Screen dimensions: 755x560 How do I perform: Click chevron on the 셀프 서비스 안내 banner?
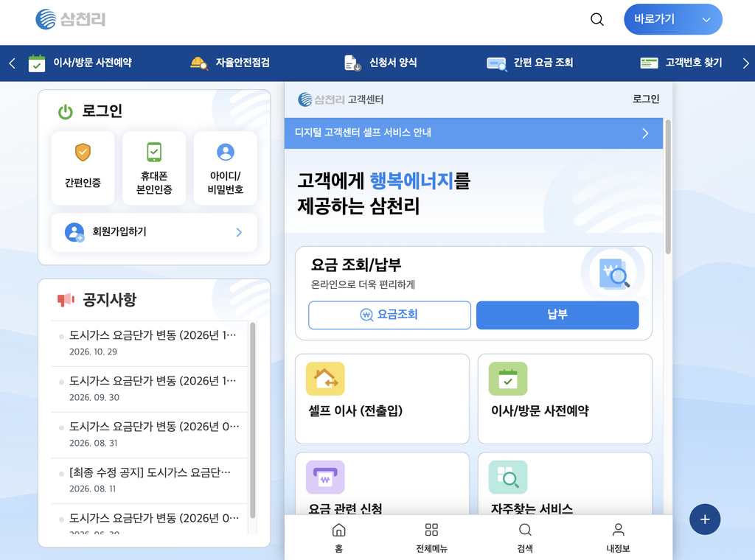[645, 133]
